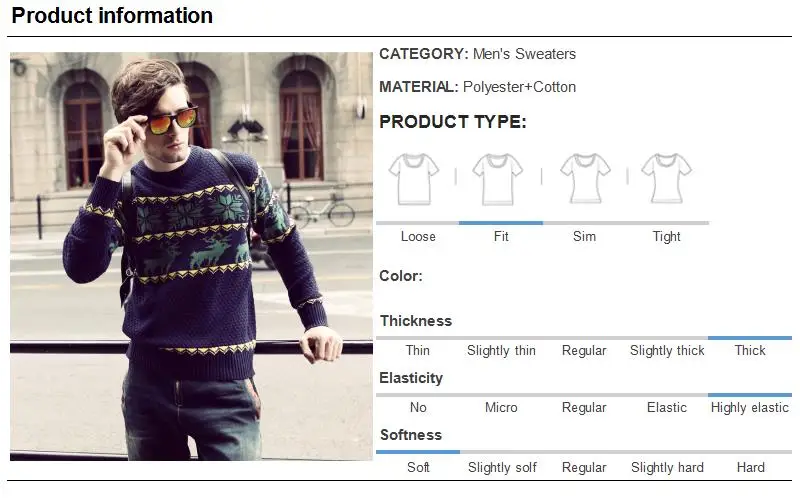Open the sweater model product photo
The width and height of the screenshot is (800, 503).
[x=191, y=257]
